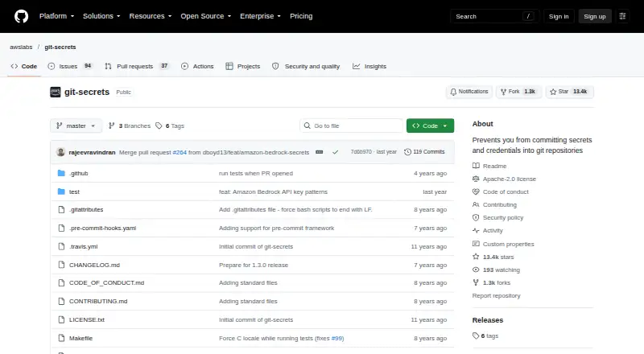Switch to the Issues tab
The width and height of the screenshot is (644, 354).
(x=70, y=66)
